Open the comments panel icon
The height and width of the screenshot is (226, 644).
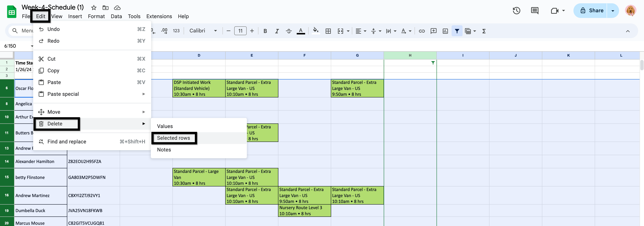tap(535, 10)
